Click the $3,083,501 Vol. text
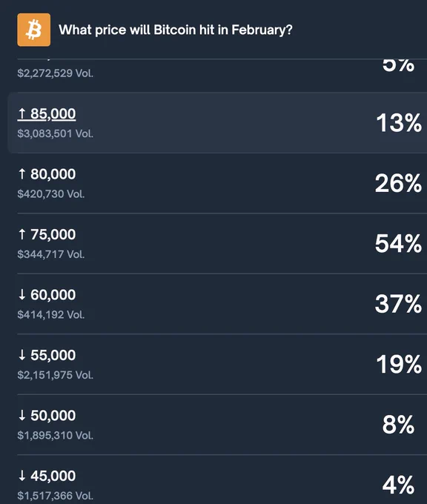This screenshot has width=427, height=504. (56, 133)
